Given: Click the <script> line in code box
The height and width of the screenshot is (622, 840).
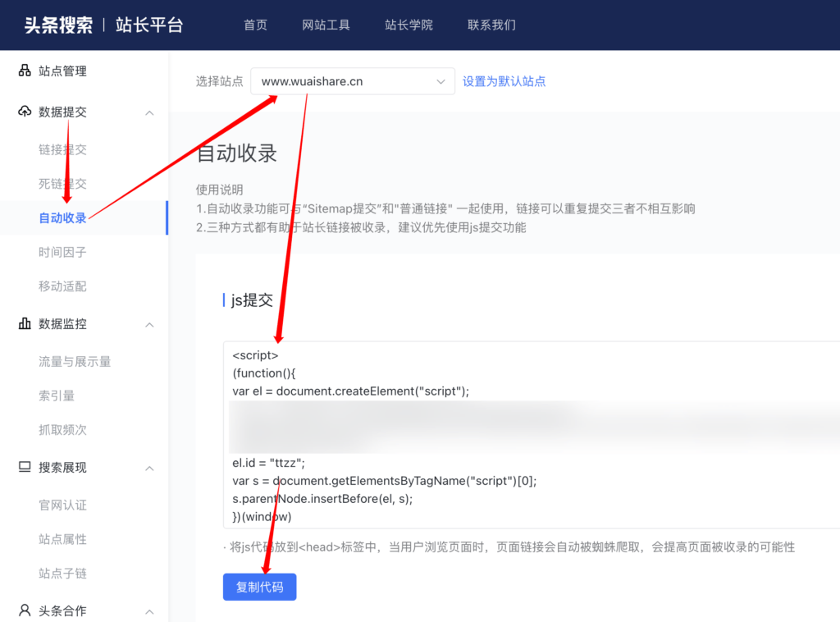Looking at the screenshot, I should click(256, 355).
